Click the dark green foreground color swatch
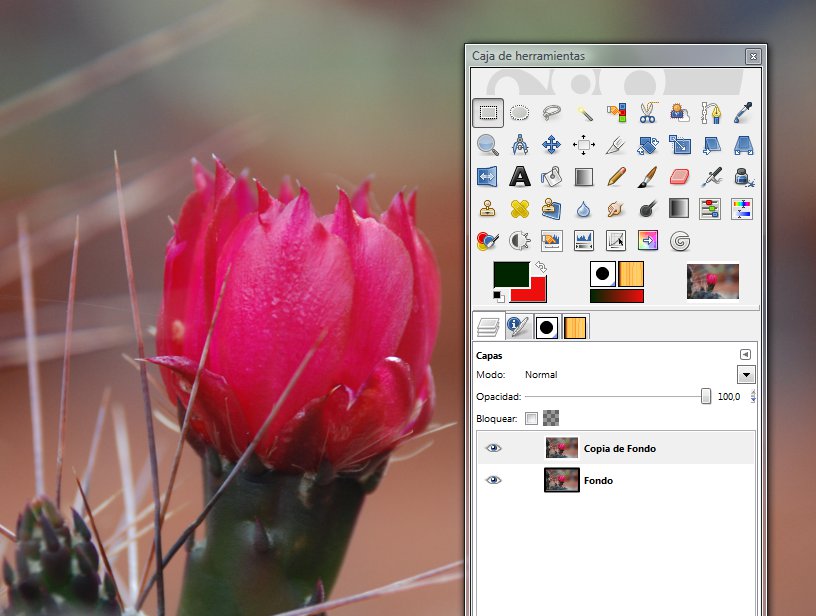This screenshot has width=816, height=616. (x=509, y=274)
